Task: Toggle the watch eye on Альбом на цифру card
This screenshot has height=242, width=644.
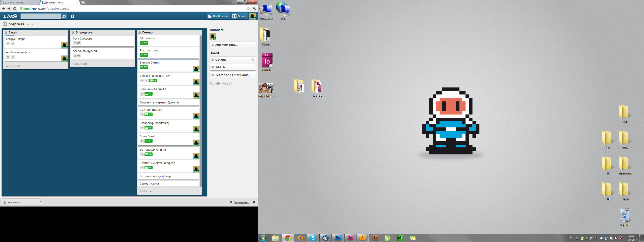Action: point(8,57)
